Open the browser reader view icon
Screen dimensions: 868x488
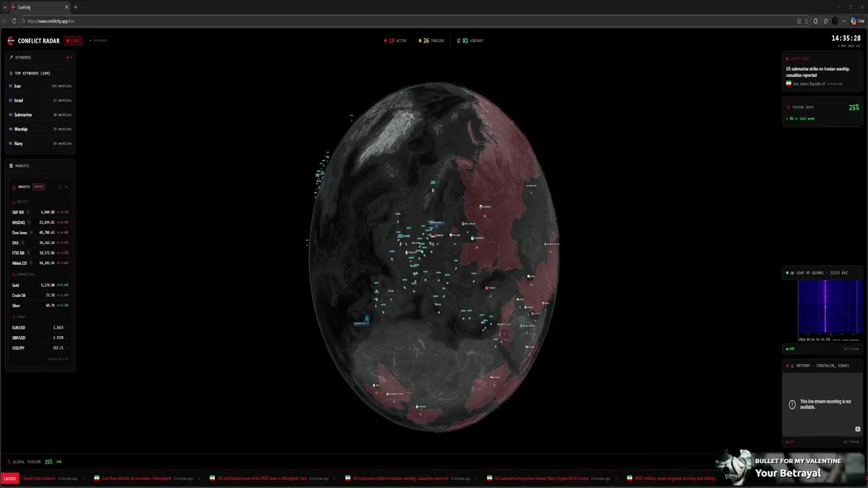pyautogui.click(x=799, y=21)
